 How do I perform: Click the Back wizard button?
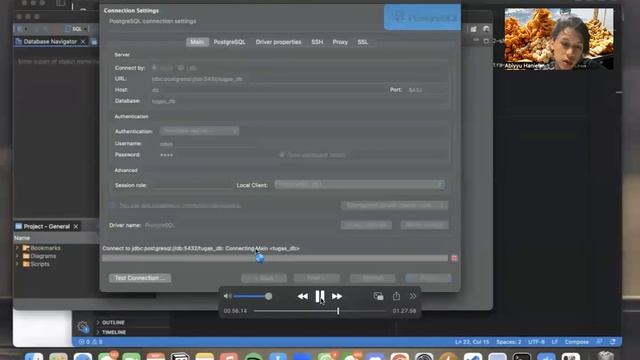(x=264, y=278)
